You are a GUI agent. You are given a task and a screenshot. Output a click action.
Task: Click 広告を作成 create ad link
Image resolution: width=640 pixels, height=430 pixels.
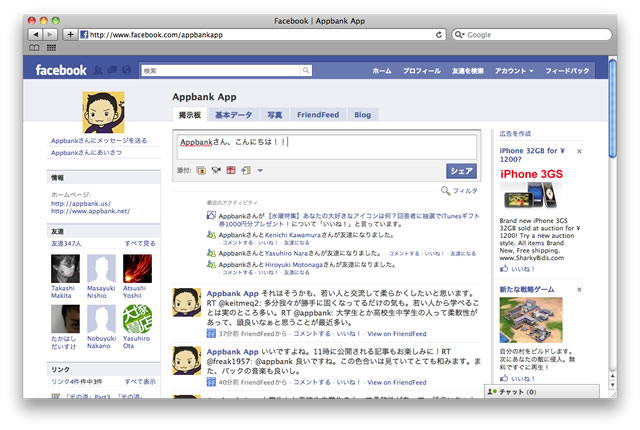point(515,133)
